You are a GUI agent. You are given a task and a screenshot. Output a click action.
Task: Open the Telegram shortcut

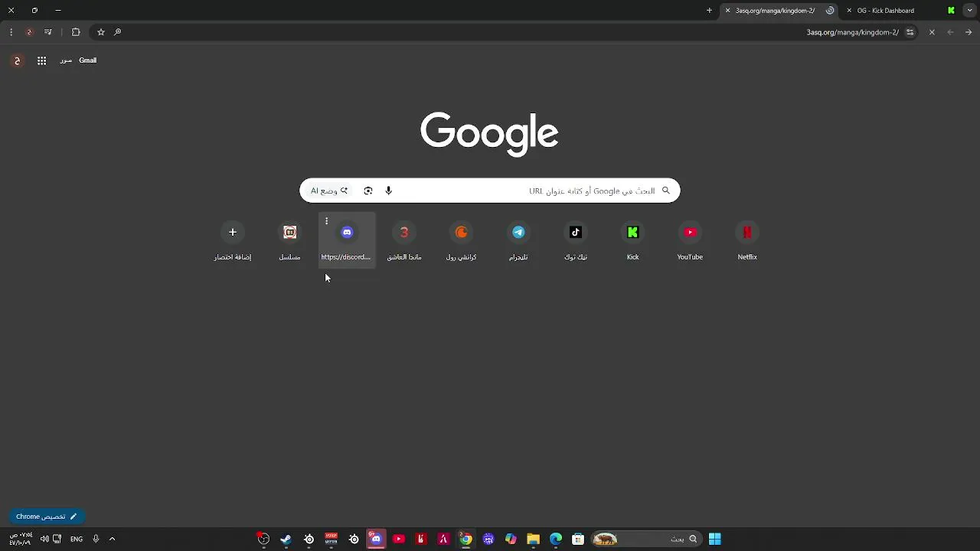pos(518,240)
